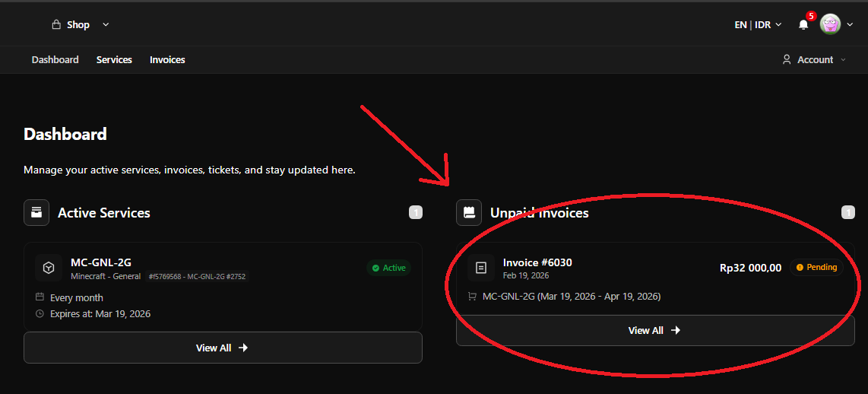The width and height of the screenshot is (868, 394).
Task: Click the Unpaid Invoices calendar icon
Action: pyautogui.click(x=469, y=213)
